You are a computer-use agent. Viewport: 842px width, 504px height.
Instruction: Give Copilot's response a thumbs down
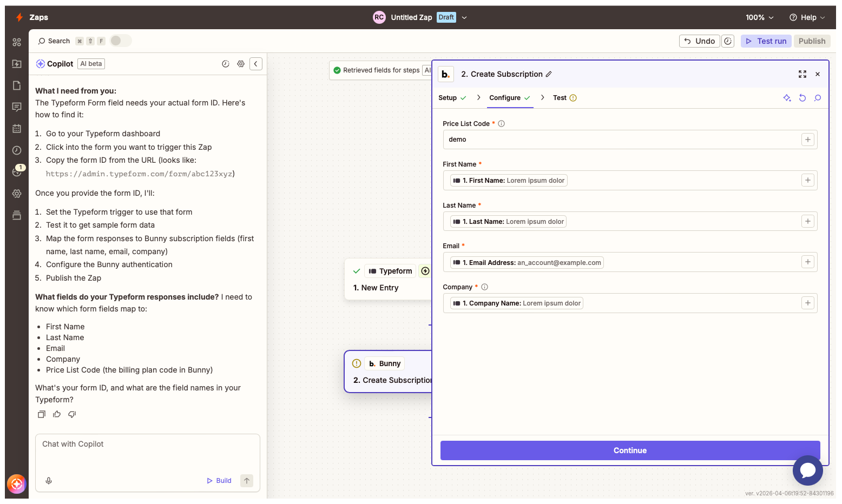[72, 414]
